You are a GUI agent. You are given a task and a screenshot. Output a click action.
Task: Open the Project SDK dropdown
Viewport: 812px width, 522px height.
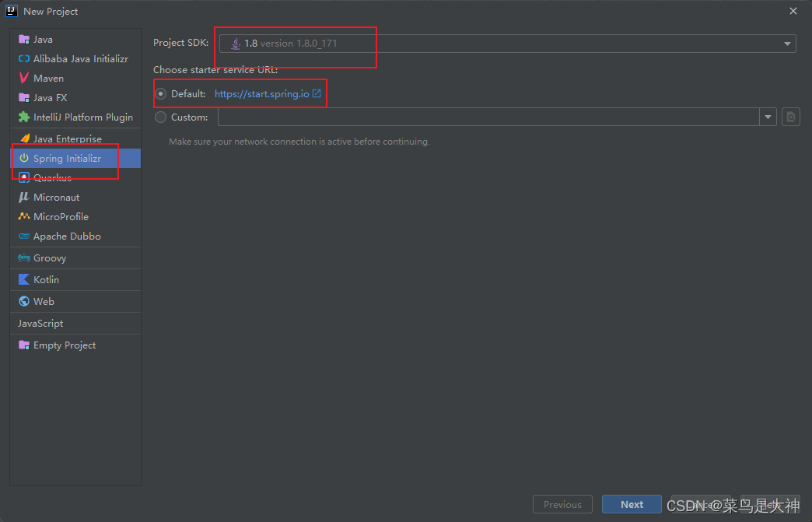tap(787, 43)
